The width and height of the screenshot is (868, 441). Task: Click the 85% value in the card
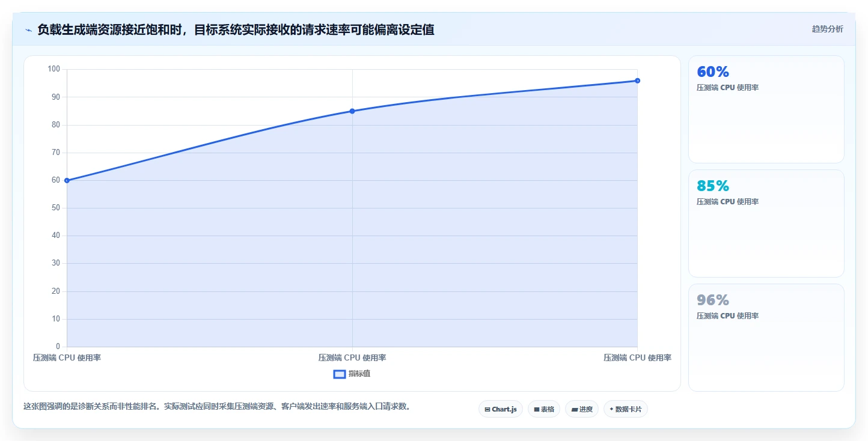(x=713, y=186)
